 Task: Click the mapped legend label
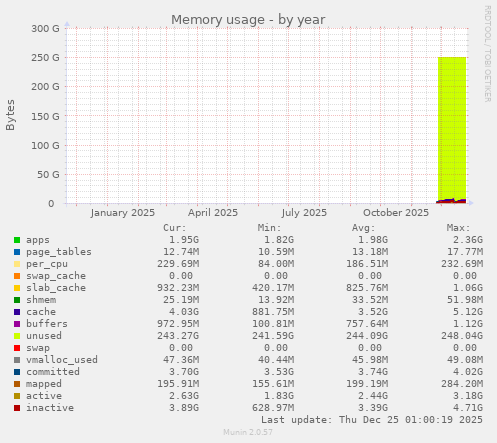[44, 384]
